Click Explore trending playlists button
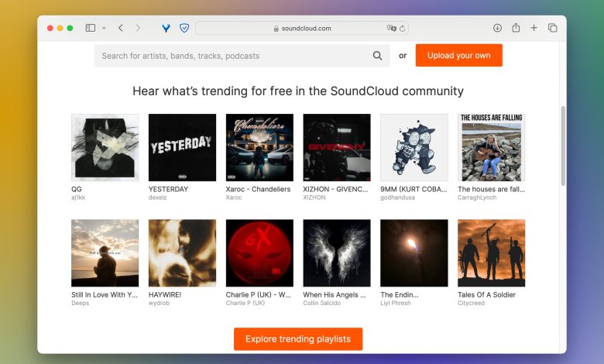The image size is (604, 364). click(298, 339)
